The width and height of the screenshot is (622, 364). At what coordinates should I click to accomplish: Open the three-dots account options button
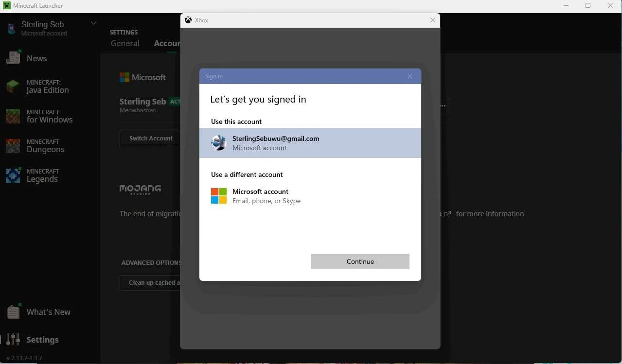443,105
